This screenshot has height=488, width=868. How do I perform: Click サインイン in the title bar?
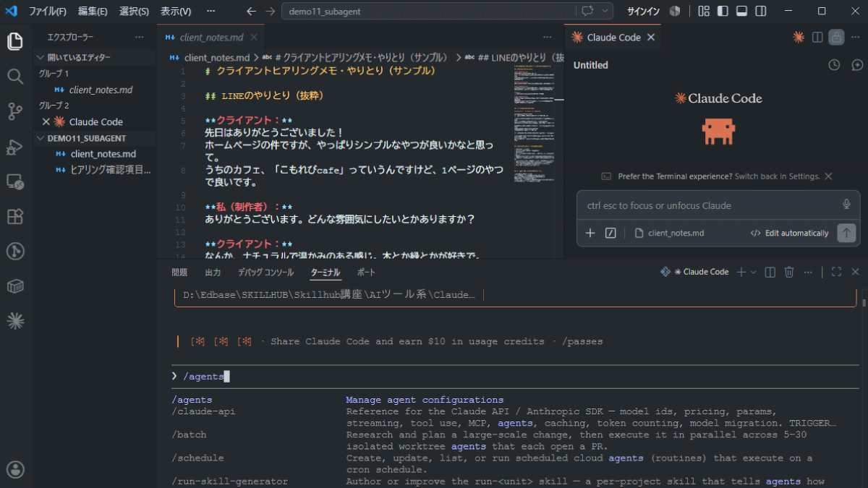(642, 11)
